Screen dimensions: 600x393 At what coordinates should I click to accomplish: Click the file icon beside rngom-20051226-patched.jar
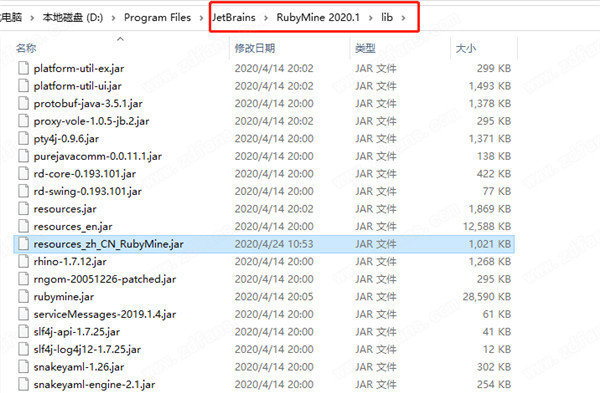click(x=23, y=279)
